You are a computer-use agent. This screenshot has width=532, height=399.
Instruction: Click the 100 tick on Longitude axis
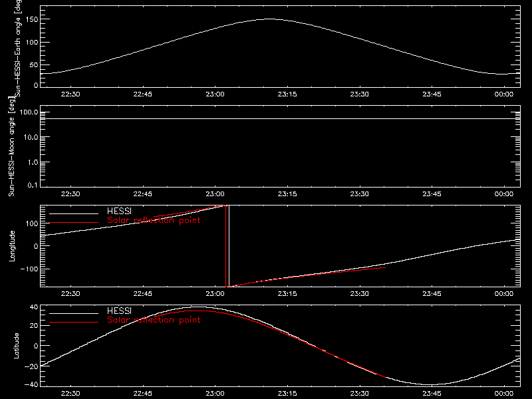[32, 223]
